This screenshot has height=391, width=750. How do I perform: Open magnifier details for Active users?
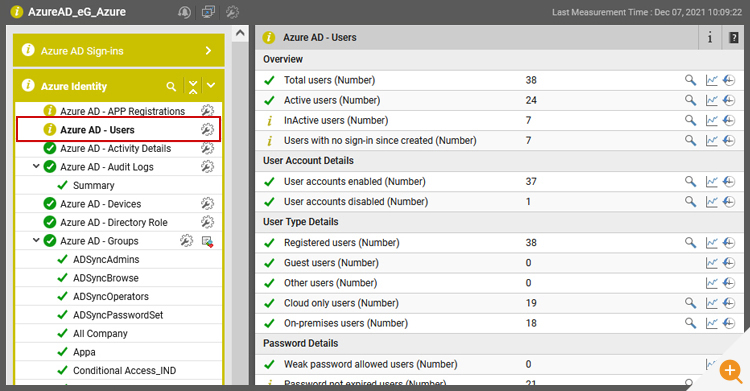coord(690,100)
